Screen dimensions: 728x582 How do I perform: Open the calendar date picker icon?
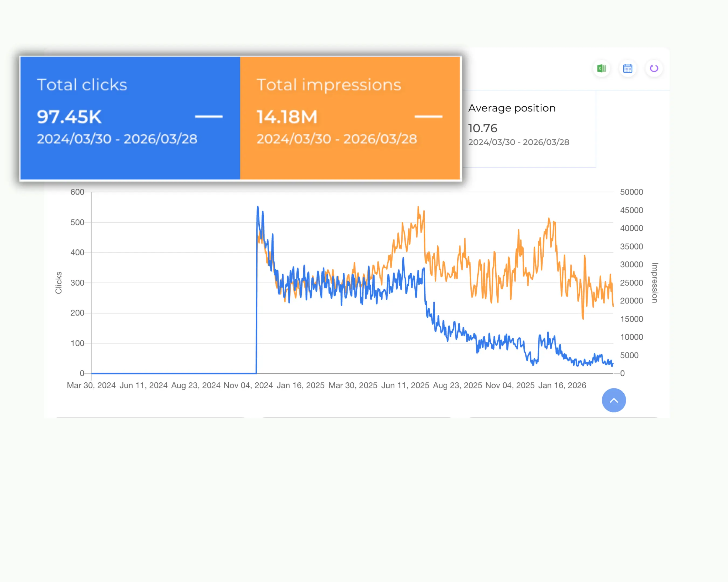click(x=627, y=68)
